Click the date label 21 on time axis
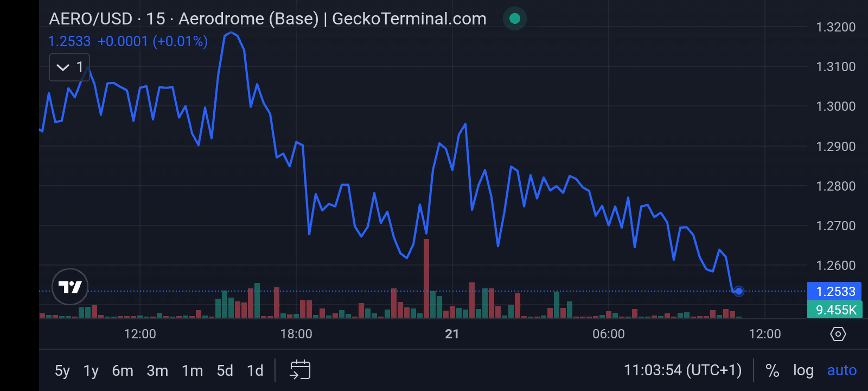 (452, 334)
